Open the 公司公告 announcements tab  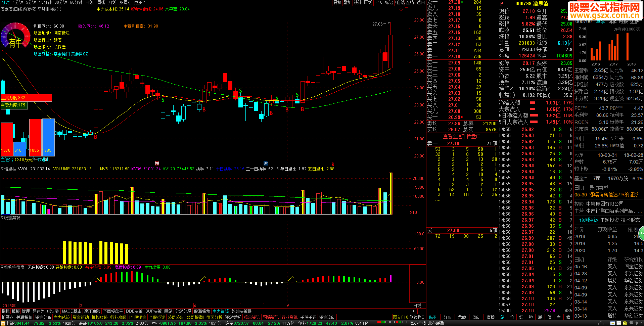[176, 317]
